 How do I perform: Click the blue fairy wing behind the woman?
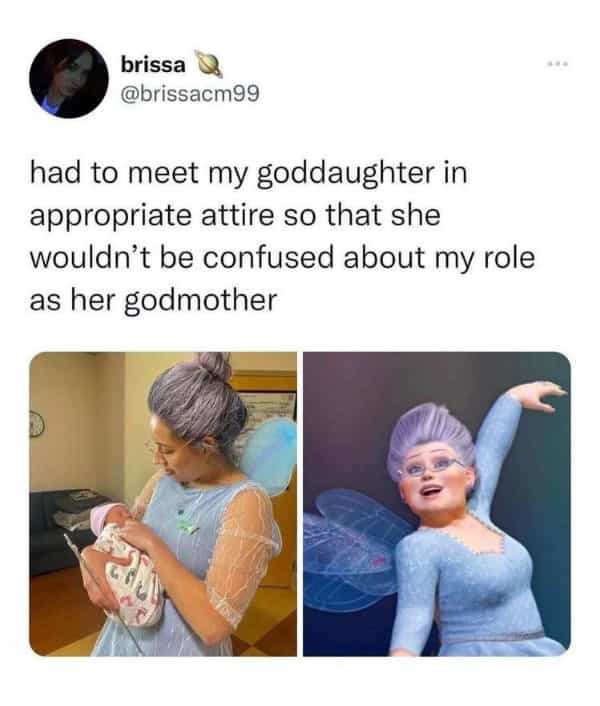pos(269,457)
